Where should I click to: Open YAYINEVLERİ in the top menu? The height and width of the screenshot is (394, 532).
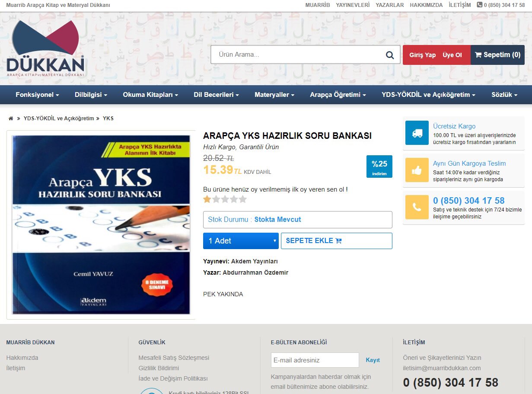(353, 5)
